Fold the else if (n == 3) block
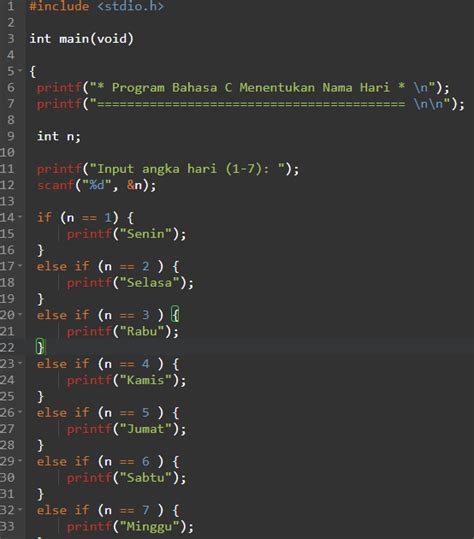This screenshot has width=474, height=539. 20,314
